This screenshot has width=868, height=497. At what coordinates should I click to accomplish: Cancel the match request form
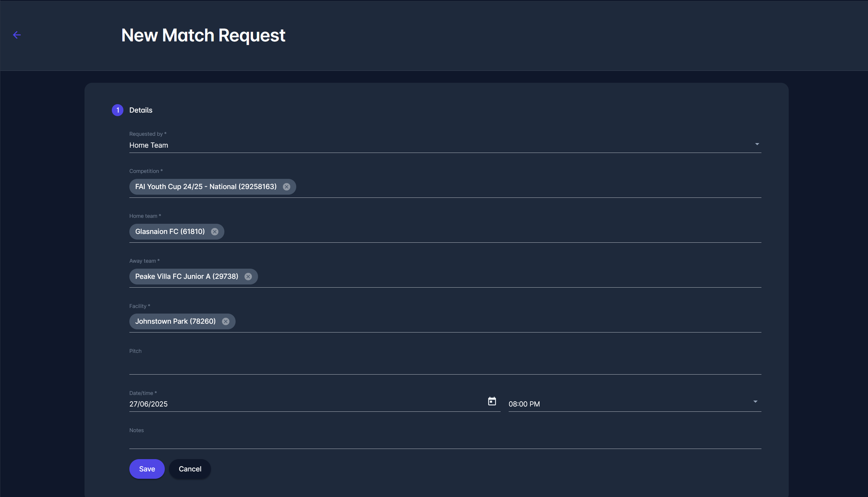pyautogui.click(x=190, y=469)
